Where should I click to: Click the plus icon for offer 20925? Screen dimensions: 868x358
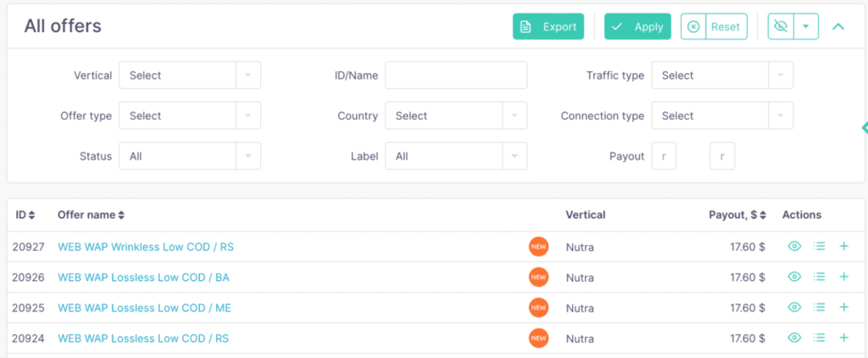click(x=843, y=307)
